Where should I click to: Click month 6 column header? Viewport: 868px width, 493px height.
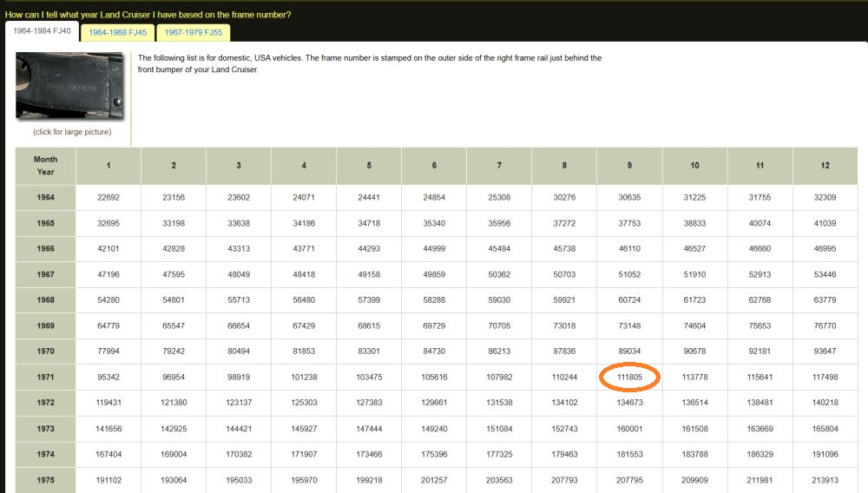(x=434, y=166)
